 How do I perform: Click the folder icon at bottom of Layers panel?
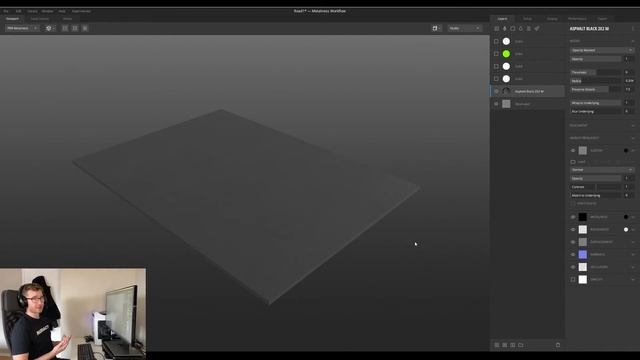pyautogui.click(x=521, y=345)
